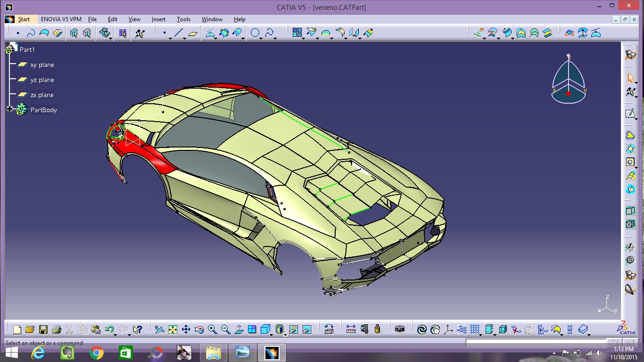This screenshot has height=362, width=644.
Task: Open the Undo history dropdown arrow
Action: click(x=115, y=334)
